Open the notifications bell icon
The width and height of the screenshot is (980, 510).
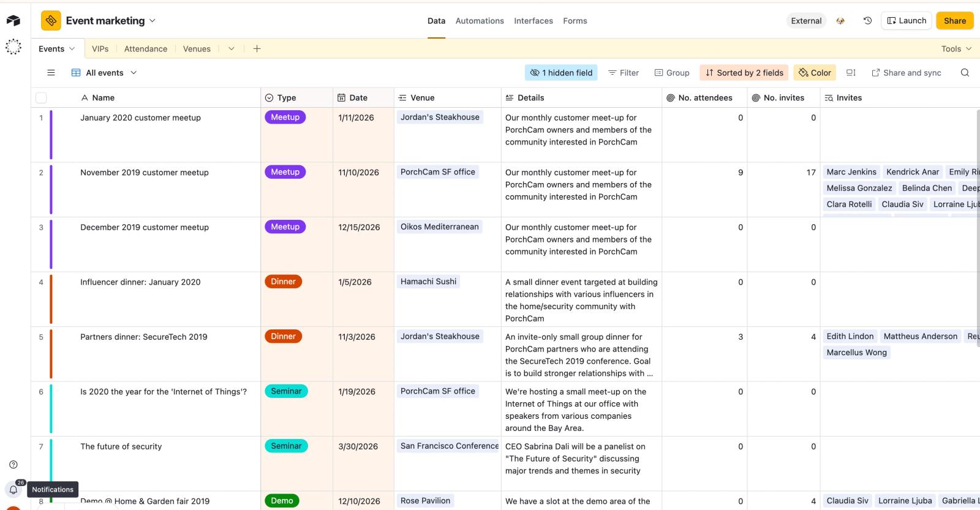pyautogui.click(x=13, y=489)
